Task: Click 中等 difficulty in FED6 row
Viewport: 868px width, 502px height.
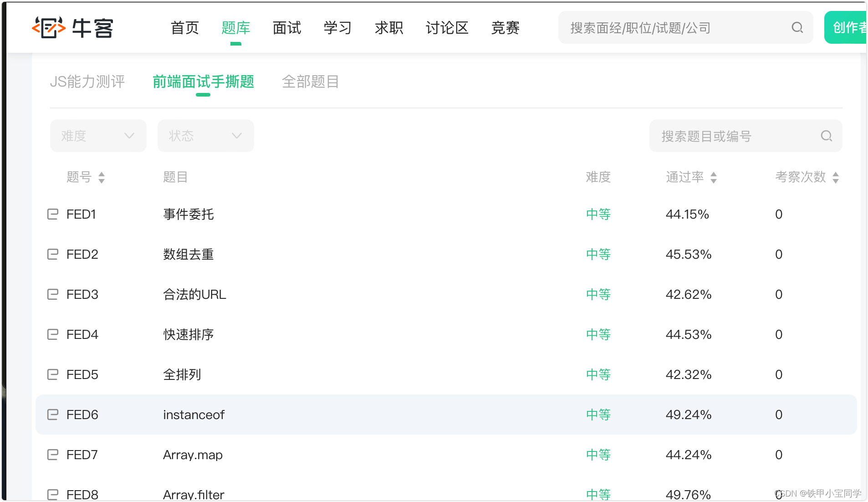Action: (598, 415)
